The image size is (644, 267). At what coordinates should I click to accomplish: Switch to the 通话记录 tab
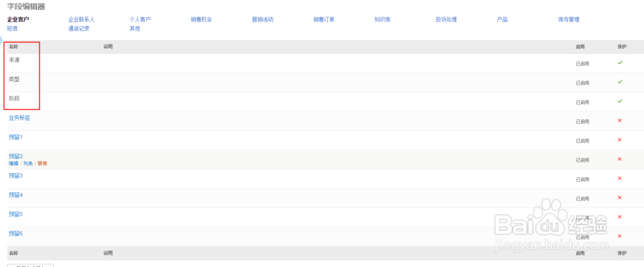[x=79, y=29]
